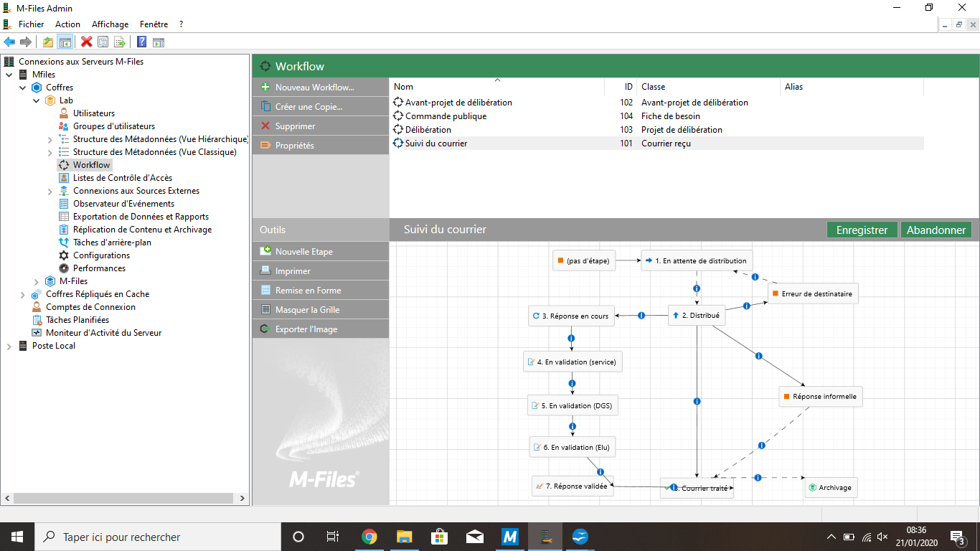
Task: Select Tâches Planifiées
Action: 77,320
